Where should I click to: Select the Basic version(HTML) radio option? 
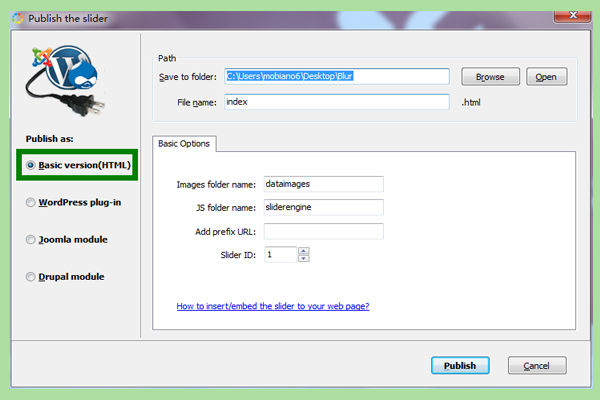coord(31,165)
